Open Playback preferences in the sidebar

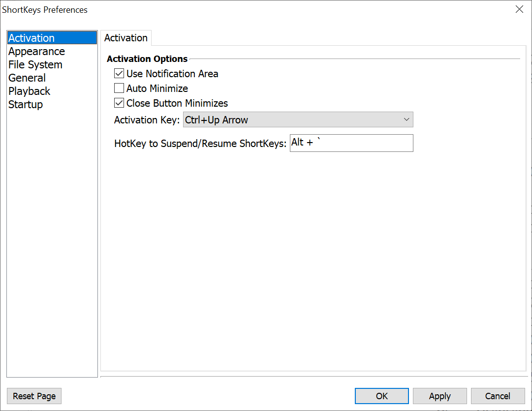point(29,91)
